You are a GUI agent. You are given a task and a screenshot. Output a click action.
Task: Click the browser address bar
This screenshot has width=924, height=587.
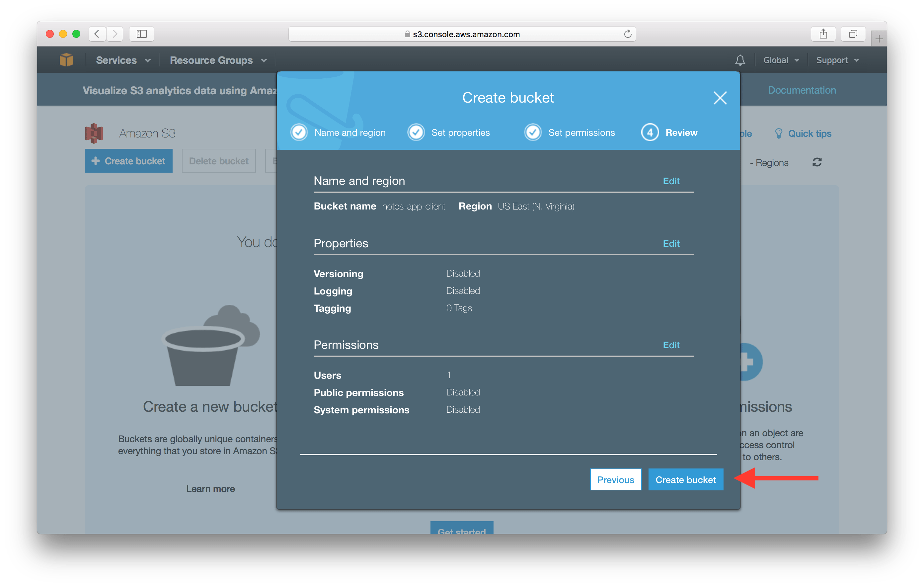462,34
